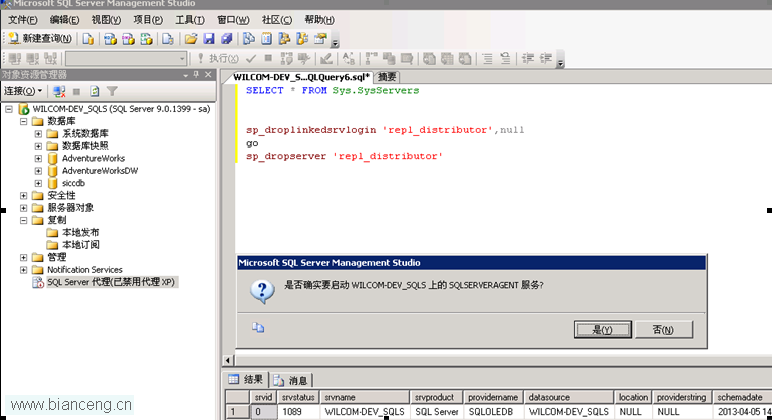Collapse the Replication (复制) folder
This screenshot has width=772, height=420.
click(23, 220)
